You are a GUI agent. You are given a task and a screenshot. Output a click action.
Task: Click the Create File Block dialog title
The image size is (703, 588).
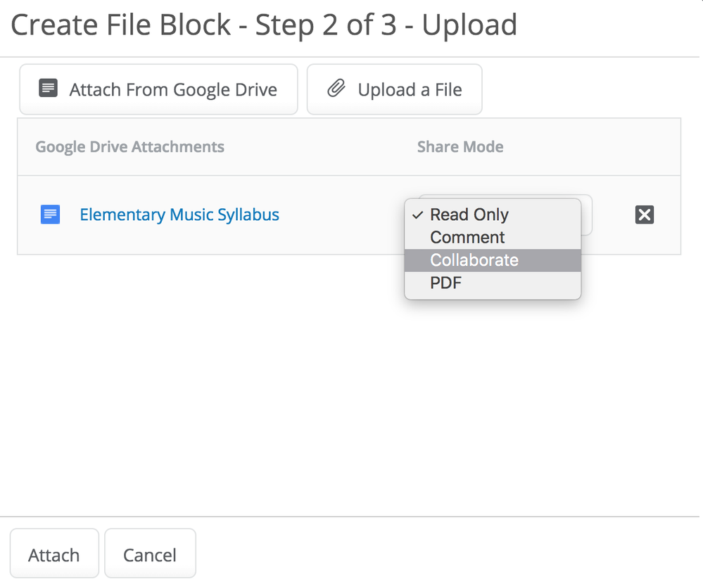pos(264,25)
